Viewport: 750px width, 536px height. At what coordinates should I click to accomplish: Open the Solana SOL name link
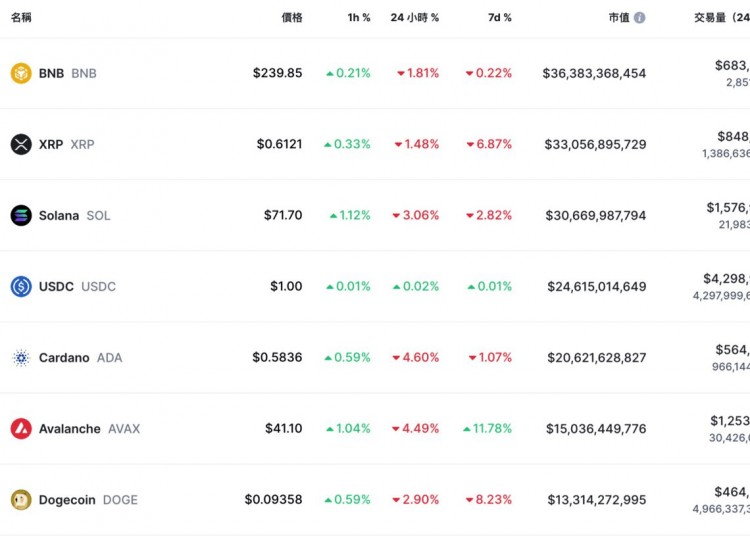75,216
